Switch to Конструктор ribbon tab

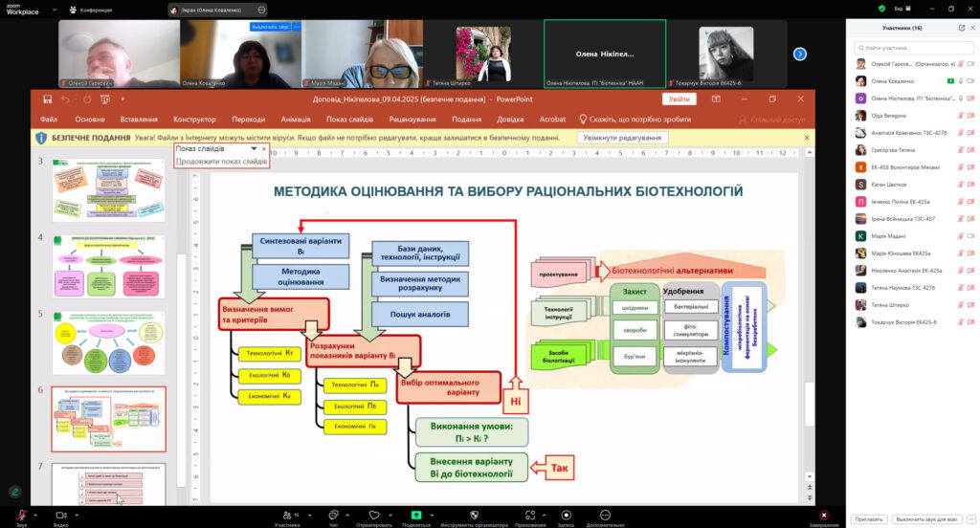click(x=194, y=120)
